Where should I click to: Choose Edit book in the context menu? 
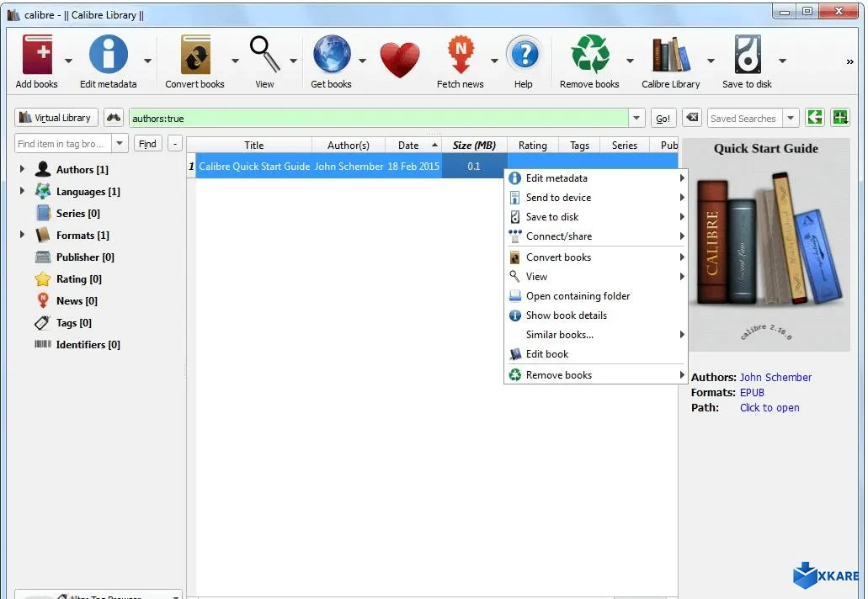(595, 354)
